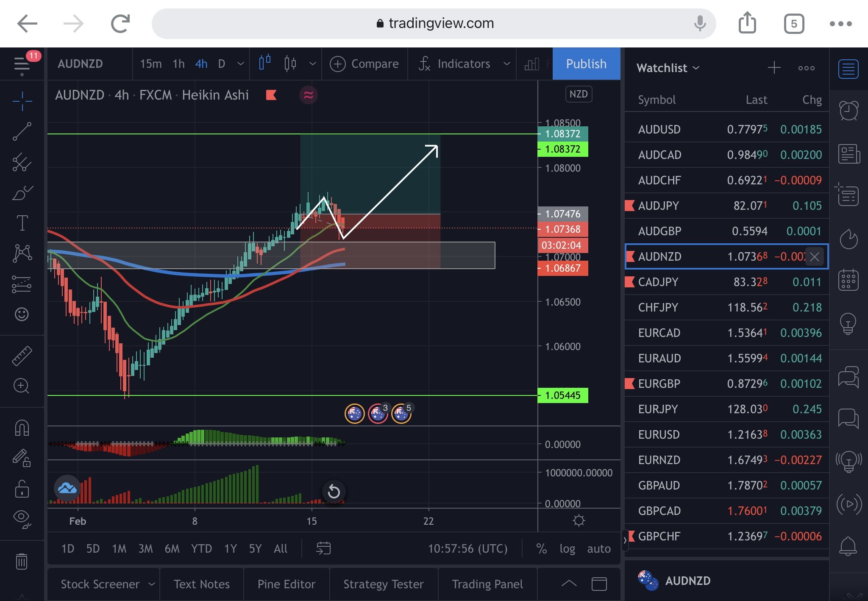Add a symbol to the watchlist
The width and height of the screenshot is (868, 601).
(774, 68)
